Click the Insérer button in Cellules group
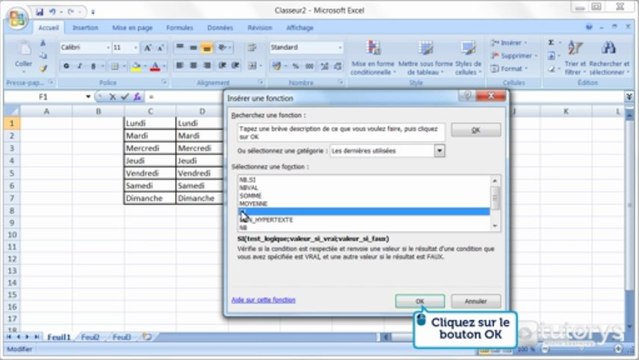The width and height of the screenshot is (639, 360). pos(509,43)
